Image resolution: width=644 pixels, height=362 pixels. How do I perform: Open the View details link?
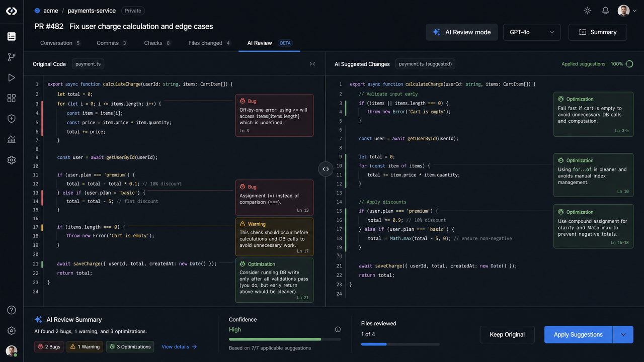pos(179,347)
